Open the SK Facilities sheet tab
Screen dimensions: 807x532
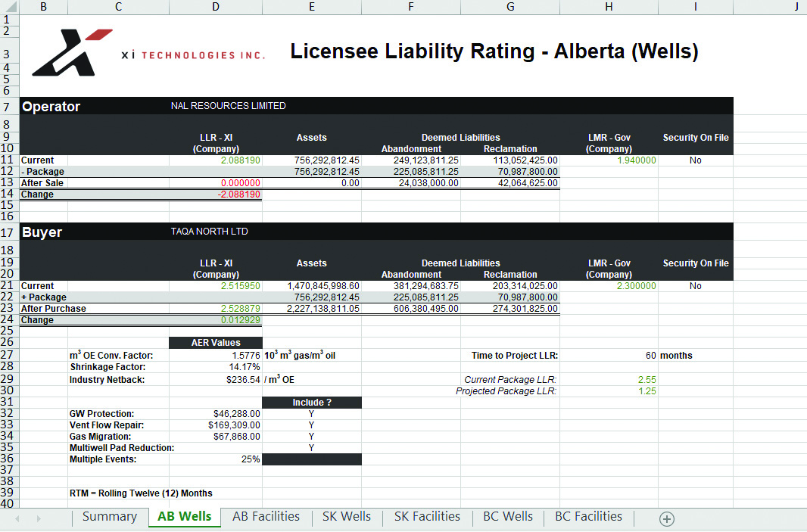pyautogui.click(x=427, y=517)
